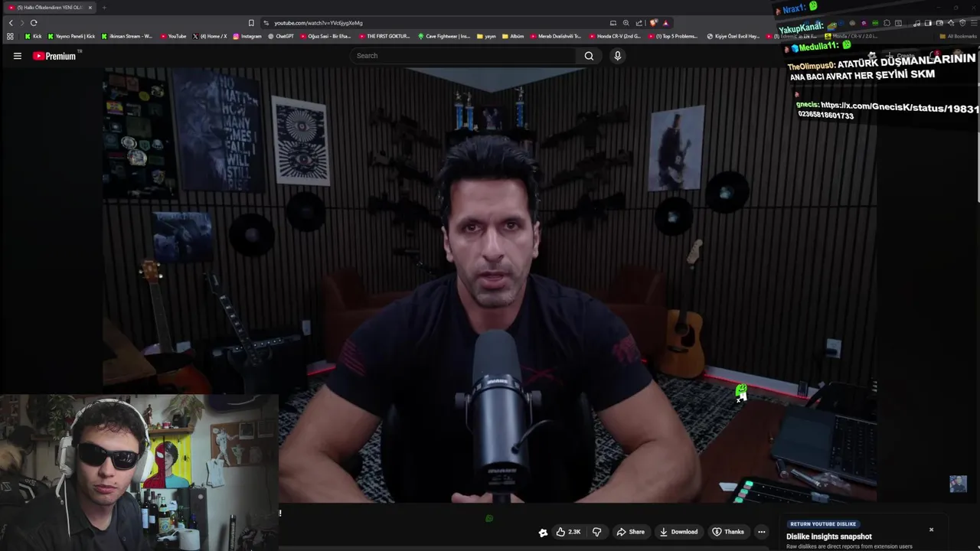This screenshot has width=980, height=551.
Task: Go back with browser back arrow
Action: click(x=11, y=22)
